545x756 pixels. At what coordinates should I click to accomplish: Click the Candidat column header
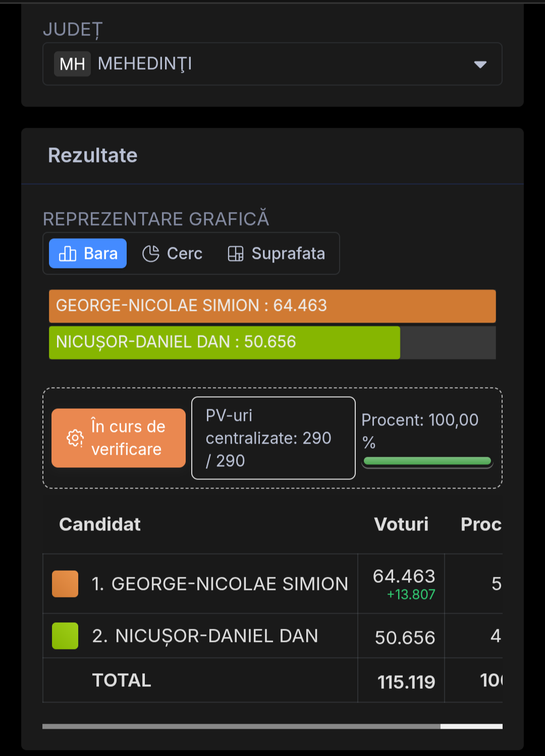point(100,524)
